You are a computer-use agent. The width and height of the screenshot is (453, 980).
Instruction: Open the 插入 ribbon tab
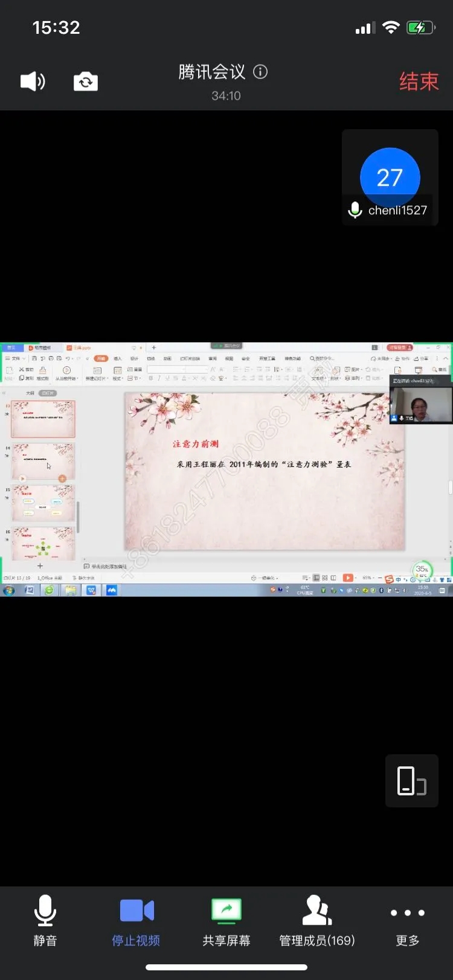pyautogui.click(x=118, y=358)
